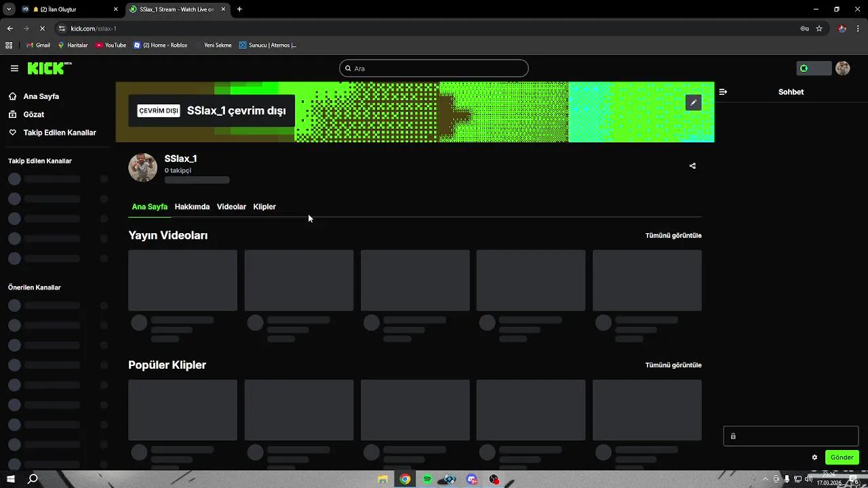Image resolution: width=868 pixels, height=488 pixels.
Task: Click the green KICK logo
Action: (49, 68)
